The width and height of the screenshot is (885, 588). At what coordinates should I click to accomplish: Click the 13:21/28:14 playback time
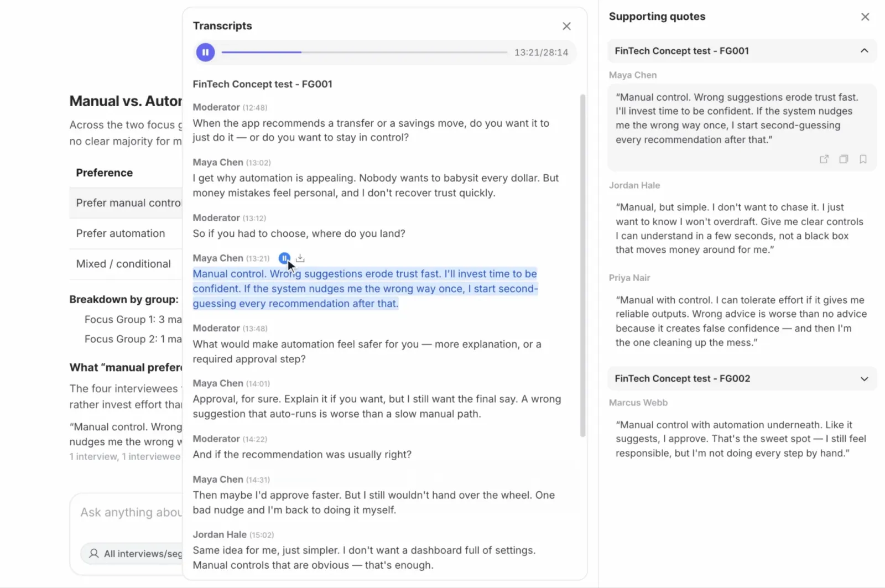[x=541, y=53]
